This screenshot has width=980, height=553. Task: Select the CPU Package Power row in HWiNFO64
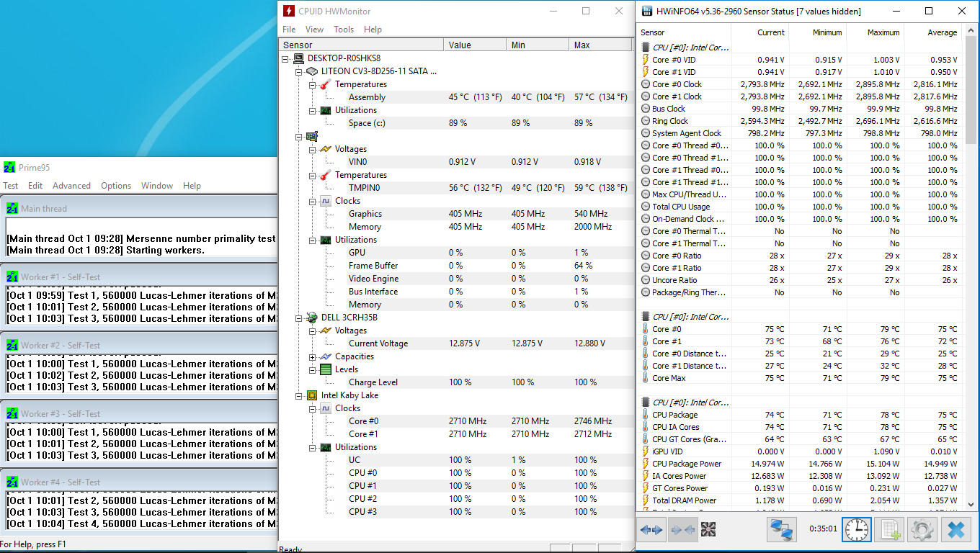click(x=801, y=464)
